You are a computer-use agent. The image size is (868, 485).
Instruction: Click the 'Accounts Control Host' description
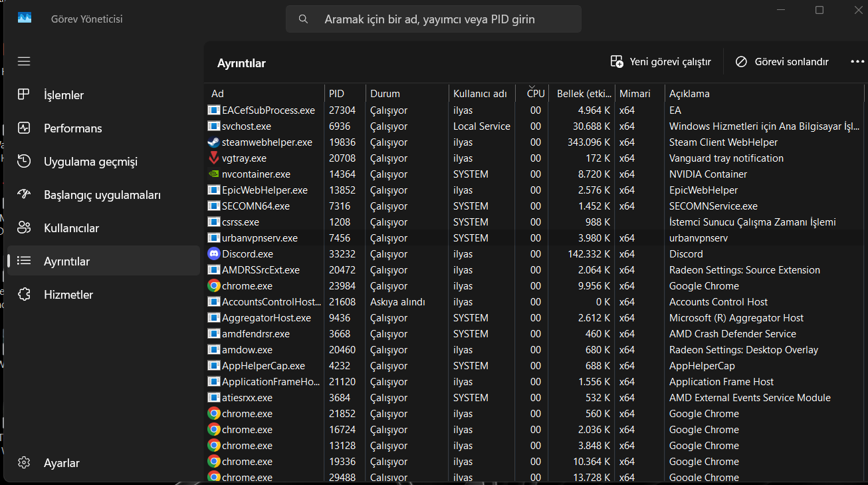718,302
